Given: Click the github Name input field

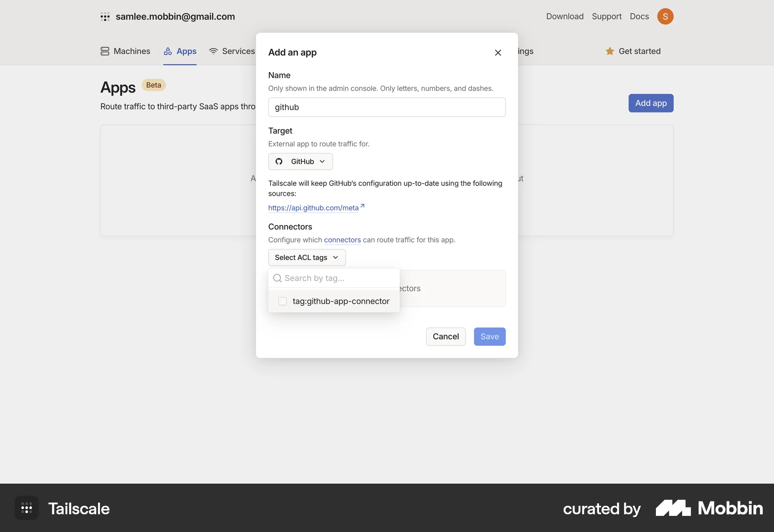Looking at the screenshot, I should point(387,107).
